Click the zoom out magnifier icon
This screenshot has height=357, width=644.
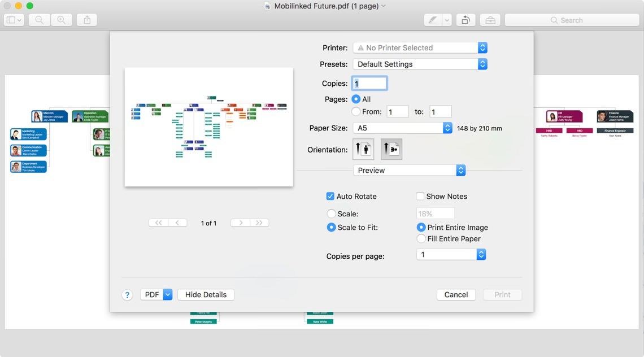coord(39,20)
